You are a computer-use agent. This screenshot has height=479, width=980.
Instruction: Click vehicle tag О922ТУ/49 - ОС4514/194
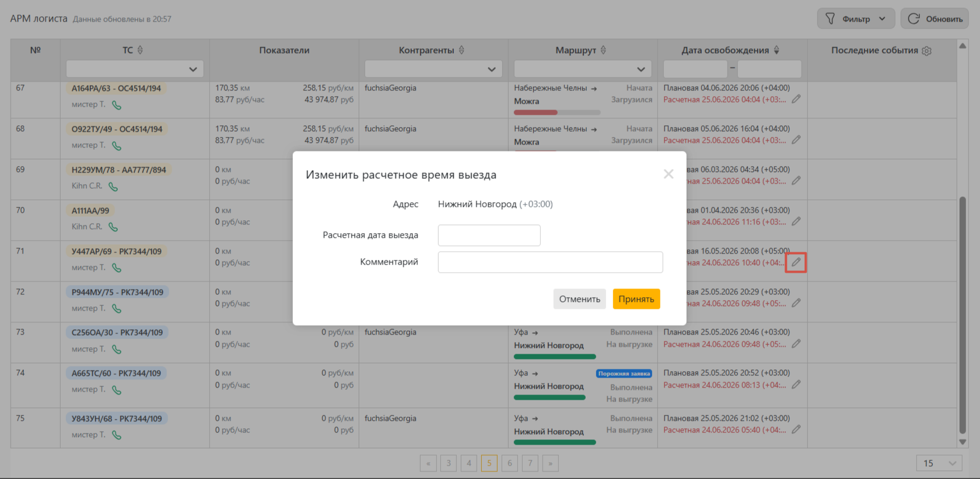pyautogui.click(x=117, y=129)
